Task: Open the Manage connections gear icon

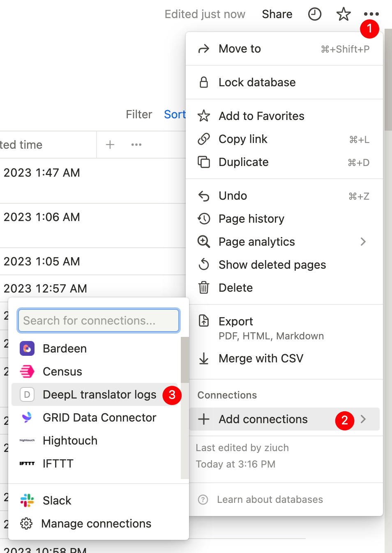Action: click(27, 523)
